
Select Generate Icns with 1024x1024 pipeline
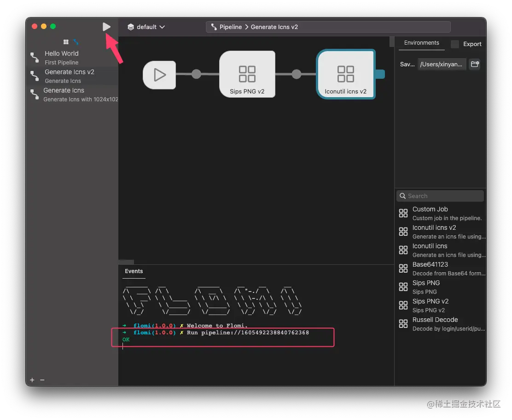72,94
